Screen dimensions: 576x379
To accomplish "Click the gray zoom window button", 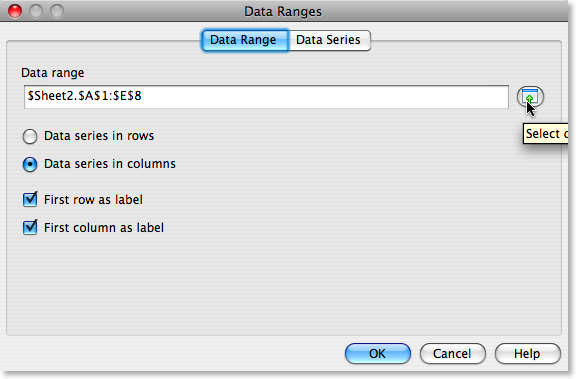I will [57, 11].
